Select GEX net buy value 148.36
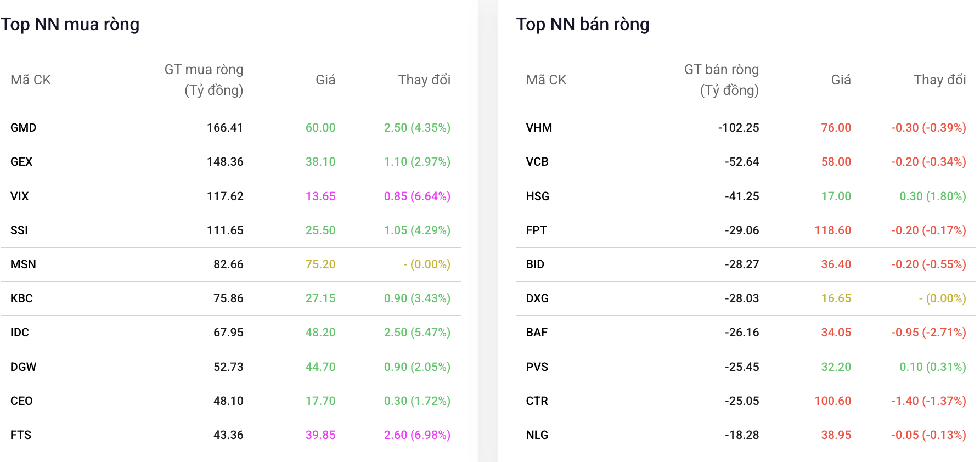 point(225,162)
